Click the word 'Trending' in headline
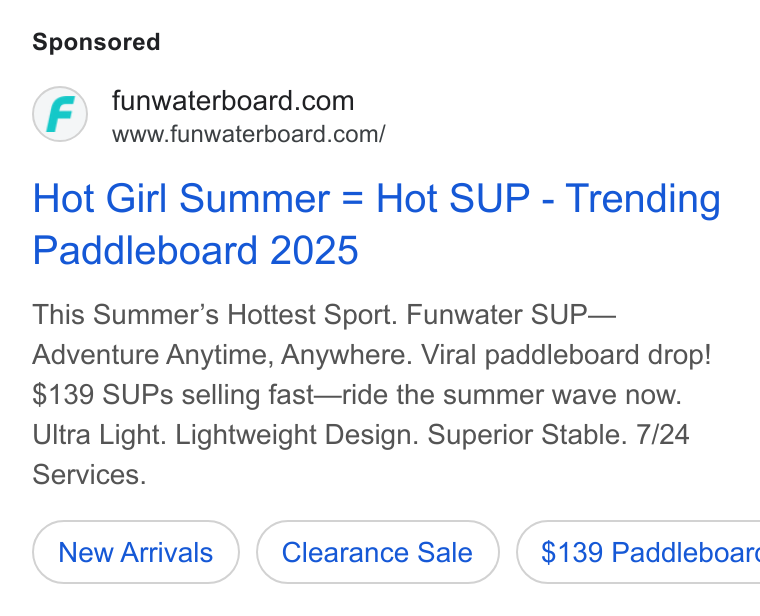 tap(643, 199)
